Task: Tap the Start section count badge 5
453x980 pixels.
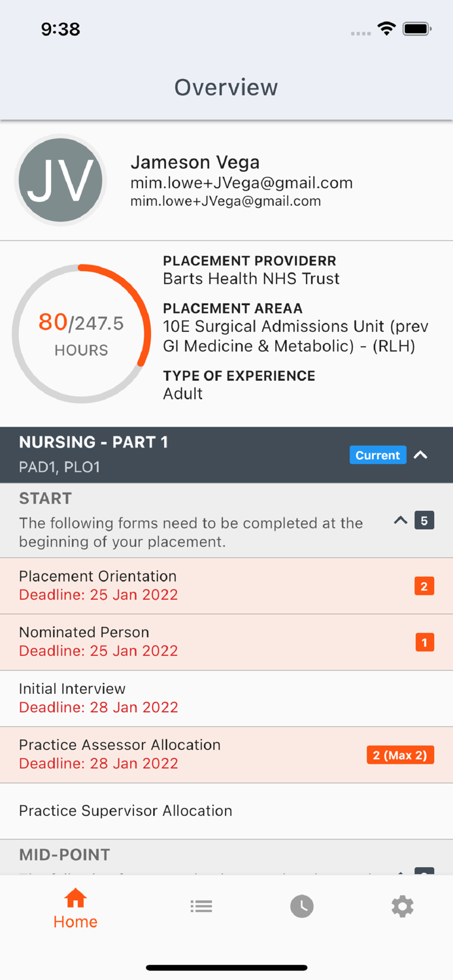Action: pyautogui.click(x=424, y=521)
